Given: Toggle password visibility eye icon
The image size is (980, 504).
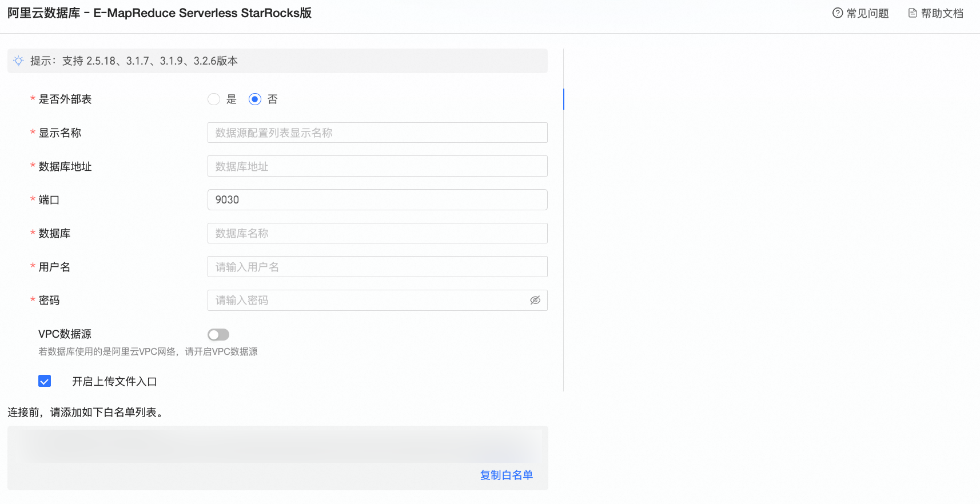Looking at the screenshot, I should coord(535,300).
